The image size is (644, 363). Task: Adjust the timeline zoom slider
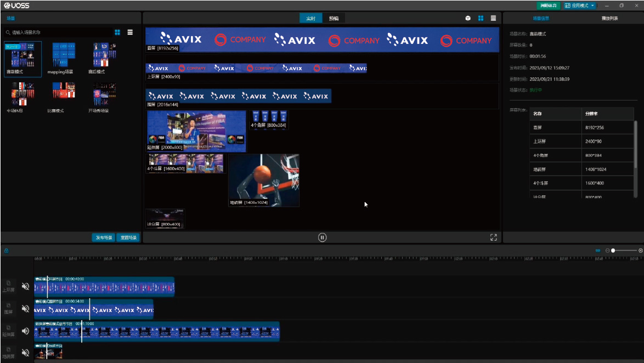pyautogui.click(x=613, y=250)
